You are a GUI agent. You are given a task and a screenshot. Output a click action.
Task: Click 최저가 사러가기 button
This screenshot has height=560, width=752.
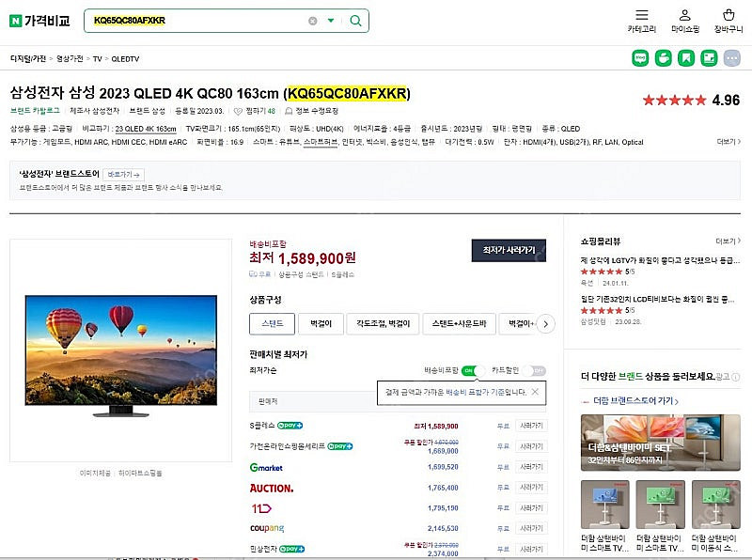coord(509,250)
